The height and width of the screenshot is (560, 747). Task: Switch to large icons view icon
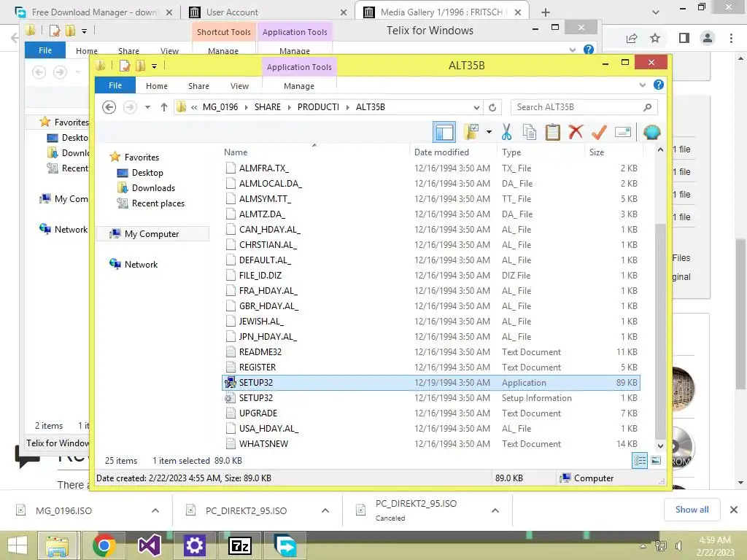point(656,460)
